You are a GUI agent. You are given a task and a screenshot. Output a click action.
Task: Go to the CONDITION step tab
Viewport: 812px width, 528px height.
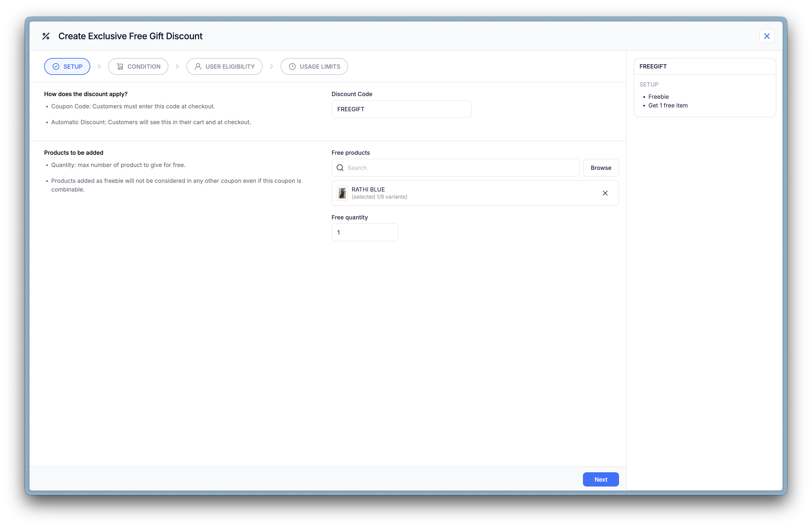pyautogui.click(x=138, y=66)
